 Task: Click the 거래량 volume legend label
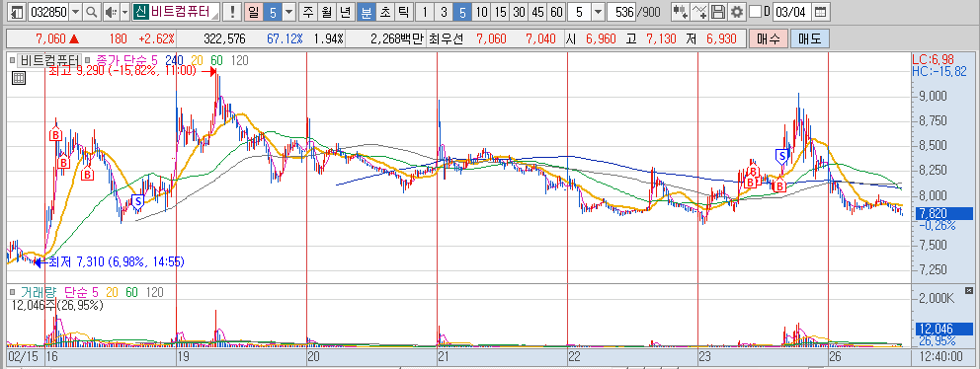coord(39,292)
